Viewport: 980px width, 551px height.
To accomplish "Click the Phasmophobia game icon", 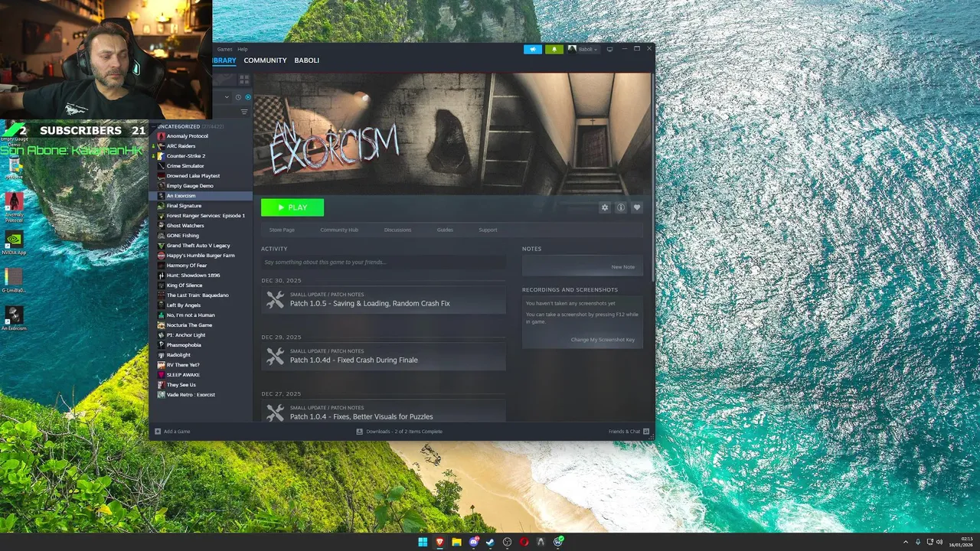I will (161, 345).
